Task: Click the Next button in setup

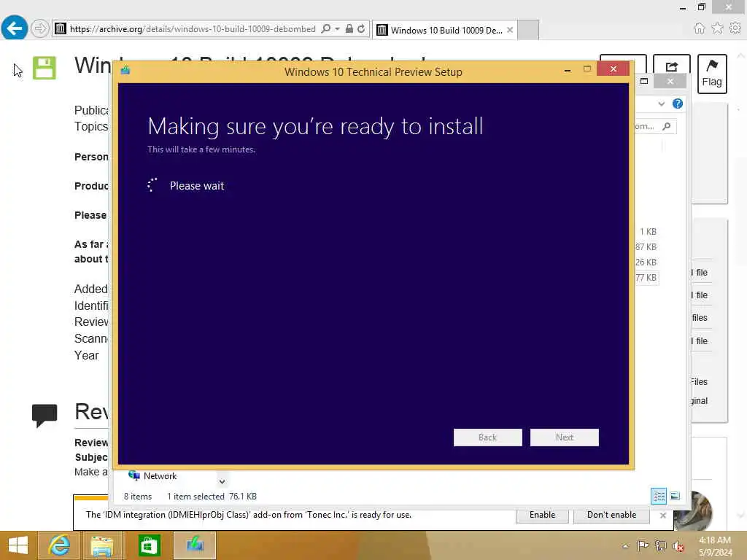Action: tap(564, 437)
